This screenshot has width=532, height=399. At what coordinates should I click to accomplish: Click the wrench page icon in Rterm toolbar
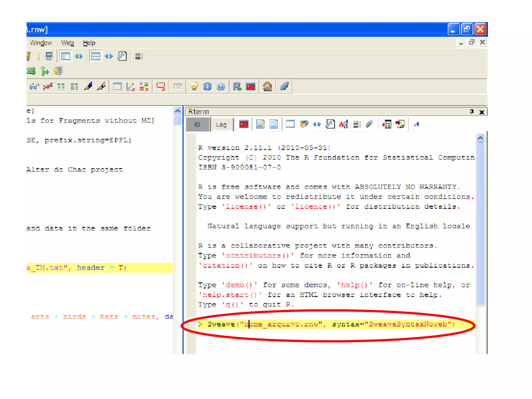330,124
